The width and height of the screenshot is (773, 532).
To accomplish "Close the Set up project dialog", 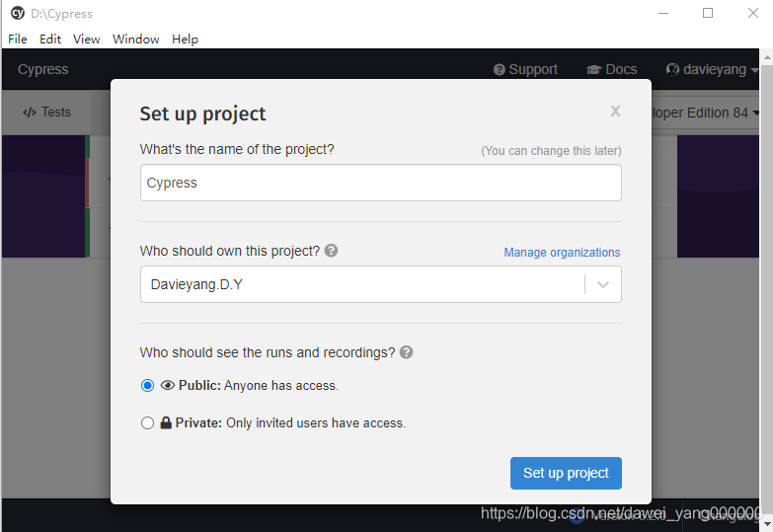I will [615, 111].
